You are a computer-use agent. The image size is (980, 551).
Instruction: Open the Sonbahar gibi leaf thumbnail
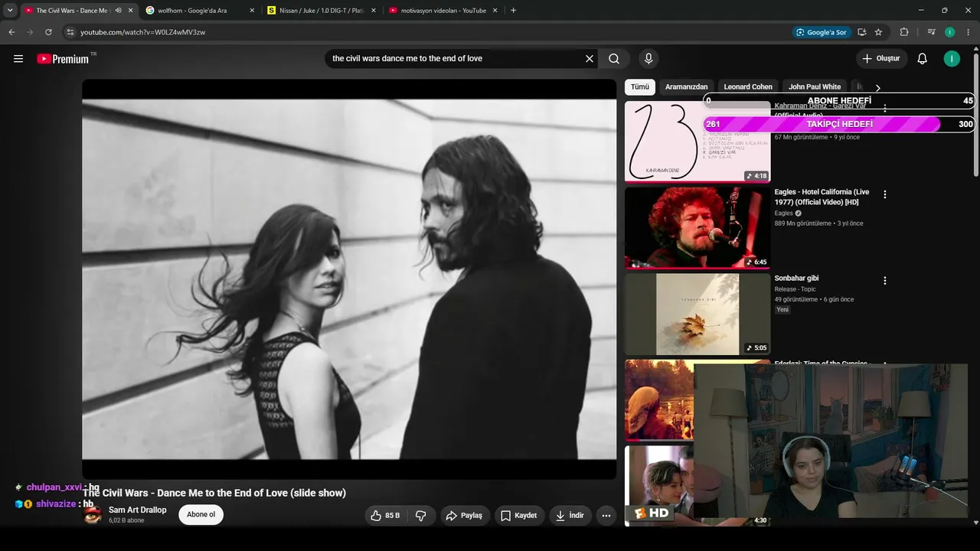697,315
